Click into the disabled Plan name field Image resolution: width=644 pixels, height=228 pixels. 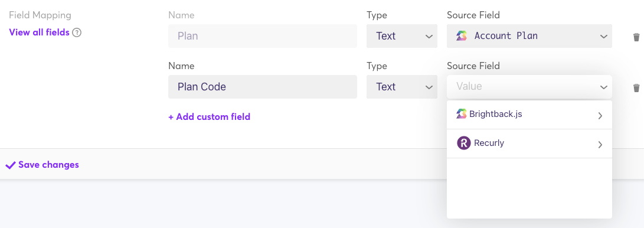click(x=263, y=36)
